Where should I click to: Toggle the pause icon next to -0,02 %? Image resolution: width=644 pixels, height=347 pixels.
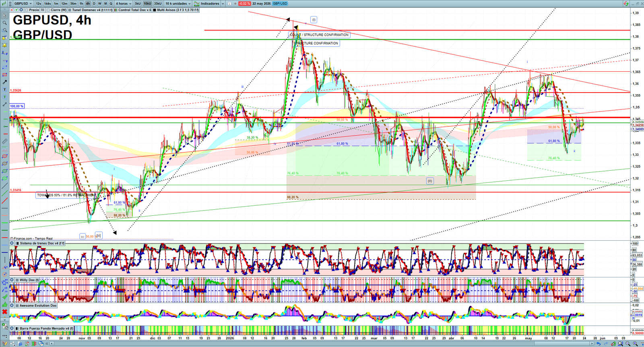point(229,4)
